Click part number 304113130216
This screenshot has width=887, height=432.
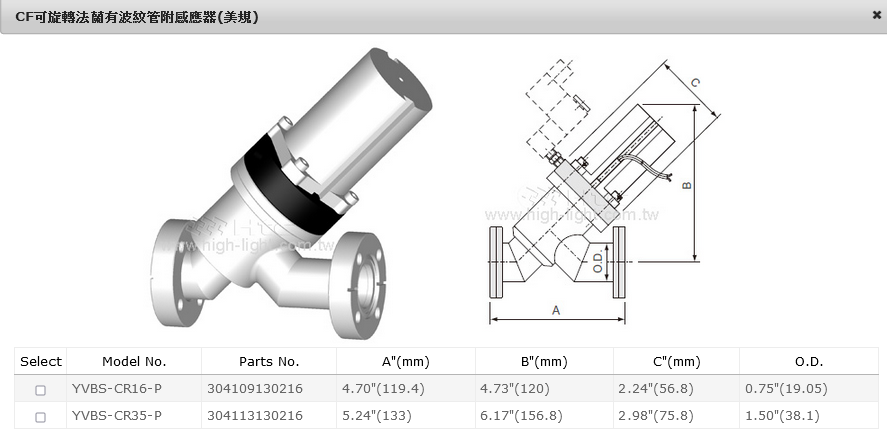254,415
